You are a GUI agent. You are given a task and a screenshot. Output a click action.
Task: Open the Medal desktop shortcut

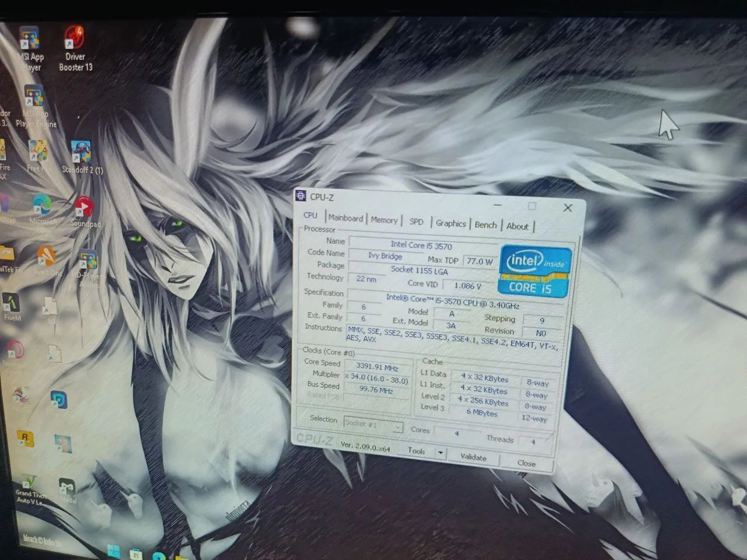coord(67,491)
